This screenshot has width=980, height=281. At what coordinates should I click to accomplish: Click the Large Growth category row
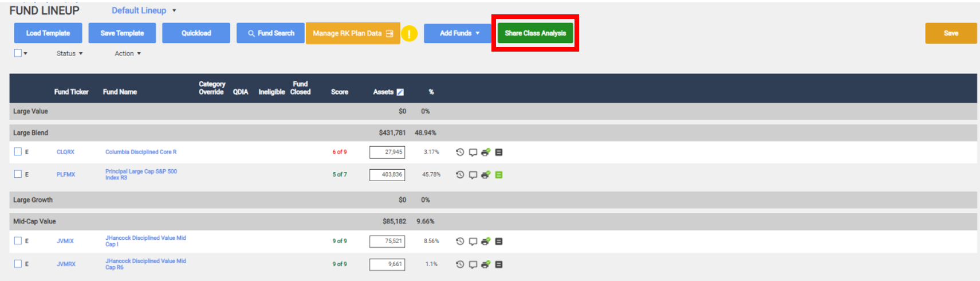pyautogui.click(x=493, y=200)
